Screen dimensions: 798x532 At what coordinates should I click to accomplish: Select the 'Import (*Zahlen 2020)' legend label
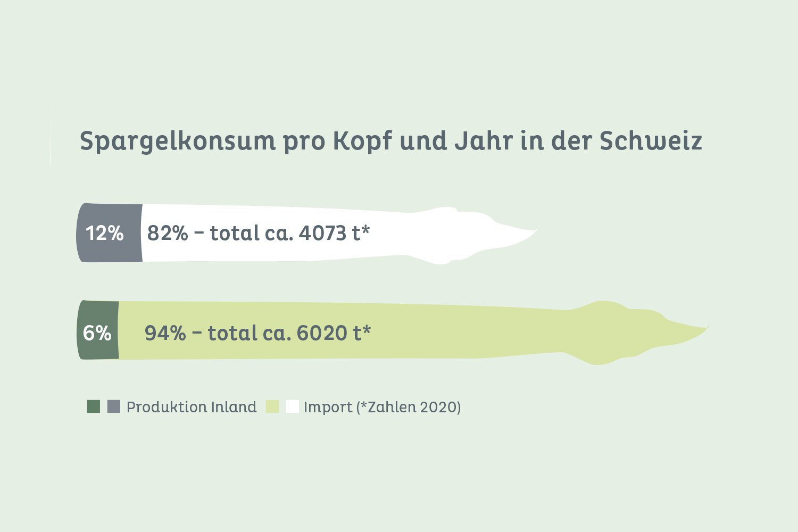(382, 407)
